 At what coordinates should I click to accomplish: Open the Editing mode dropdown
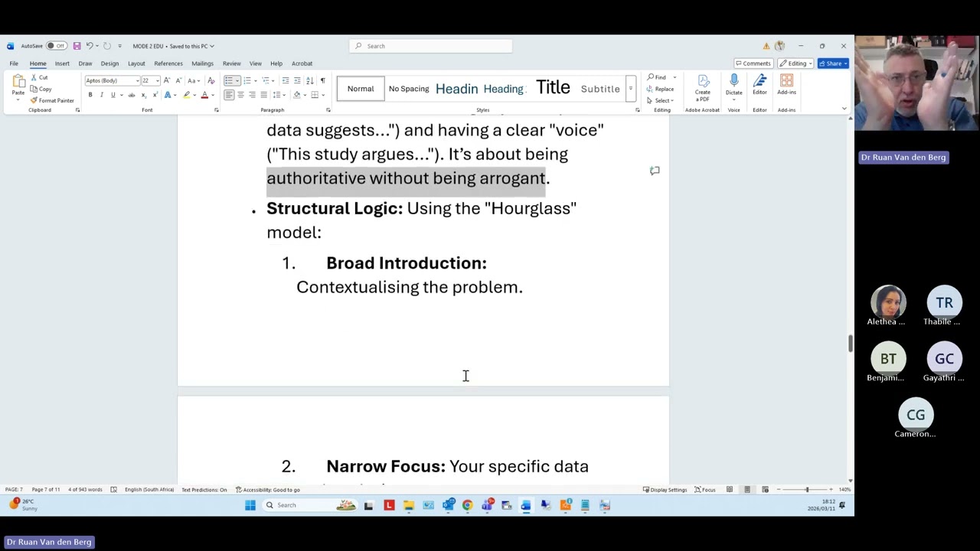797,64
